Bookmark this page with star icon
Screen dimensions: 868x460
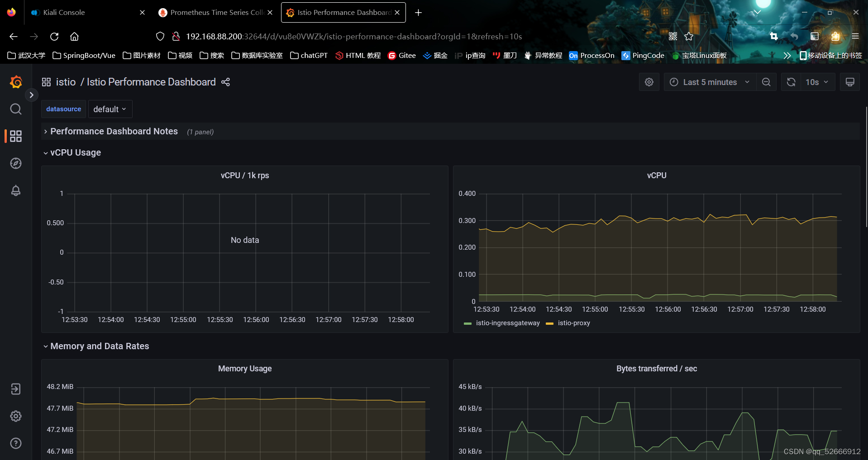(x=689, y=36)
